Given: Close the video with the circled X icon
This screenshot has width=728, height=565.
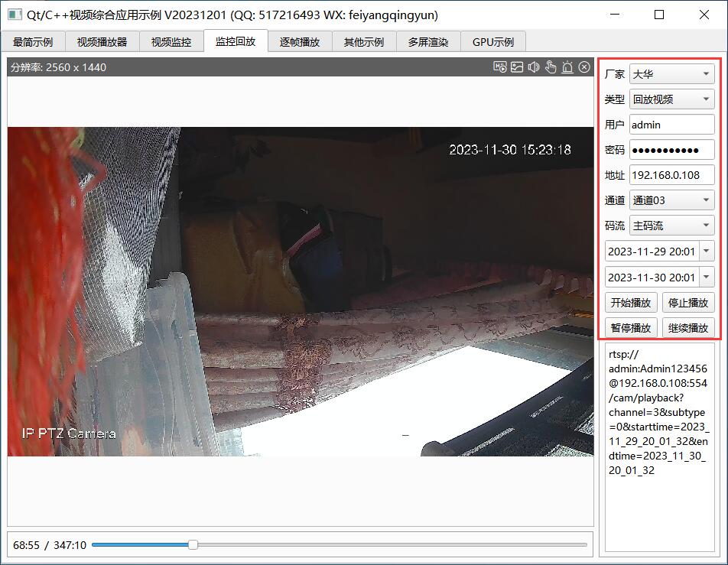Looking at the screenshot, I should pos(584,67).
